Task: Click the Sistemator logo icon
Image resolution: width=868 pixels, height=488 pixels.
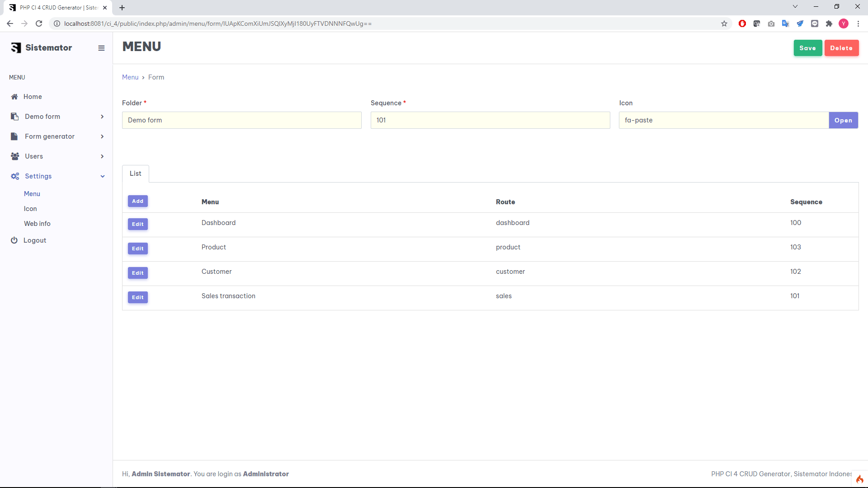Action: point(16,48)
